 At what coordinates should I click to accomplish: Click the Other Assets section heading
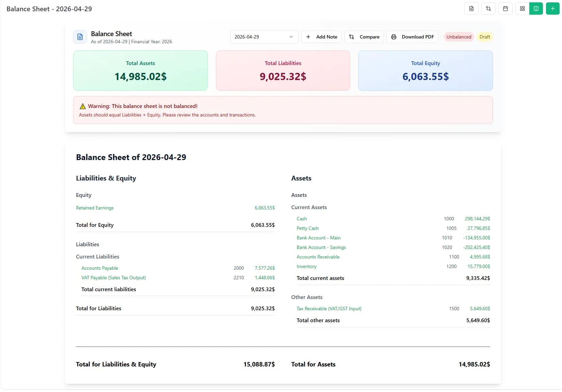[x=307, y=297]
